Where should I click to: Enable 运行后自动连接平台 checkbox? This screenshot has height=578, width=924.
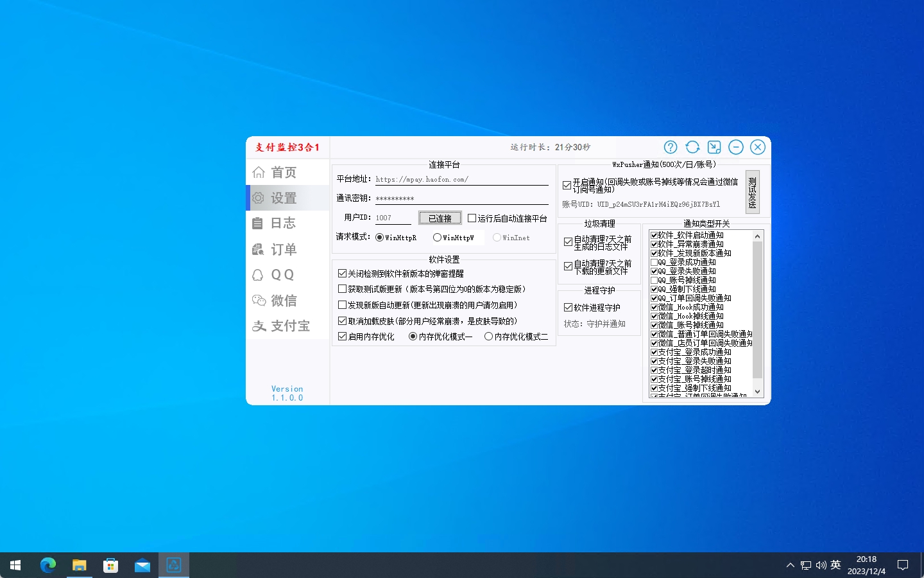click(472, 218)
